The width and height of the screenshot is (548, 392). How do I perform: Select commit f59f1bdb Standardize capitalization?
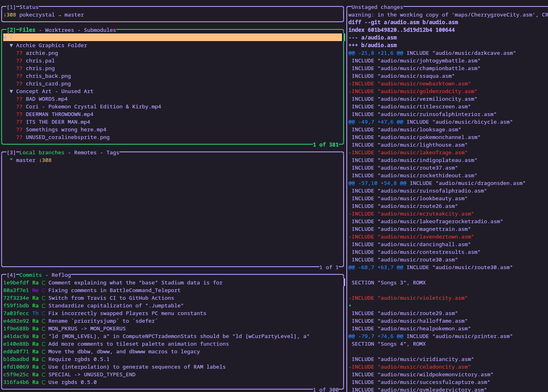click(173, 306)
